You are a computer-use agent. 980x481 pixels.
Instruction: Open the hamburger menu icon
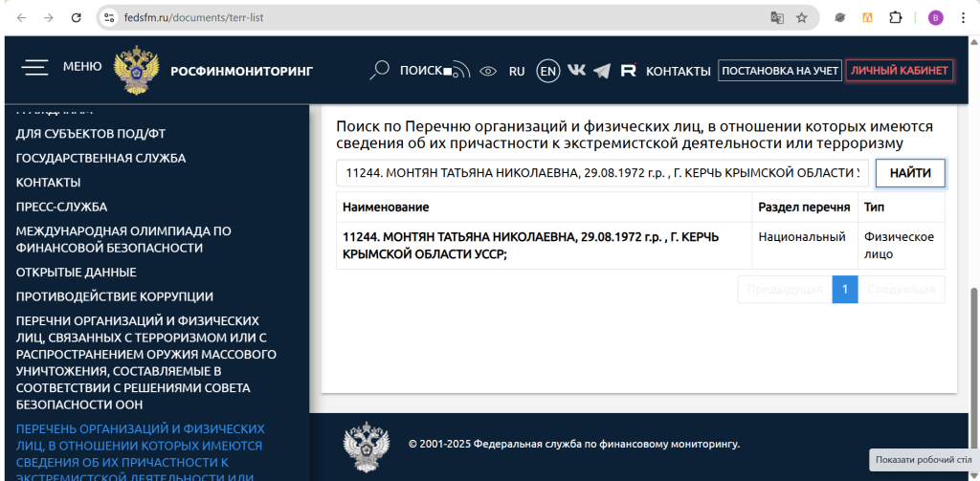click(x=36, y=67)
